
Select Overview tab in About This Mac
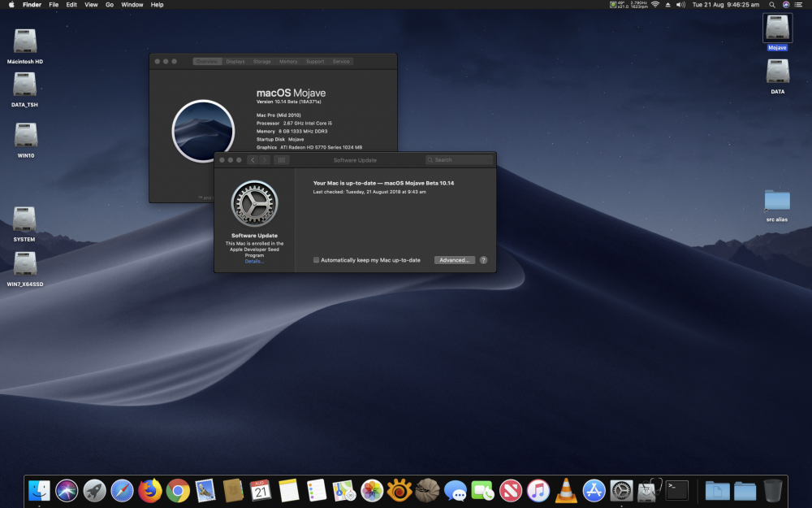[207, 61]
